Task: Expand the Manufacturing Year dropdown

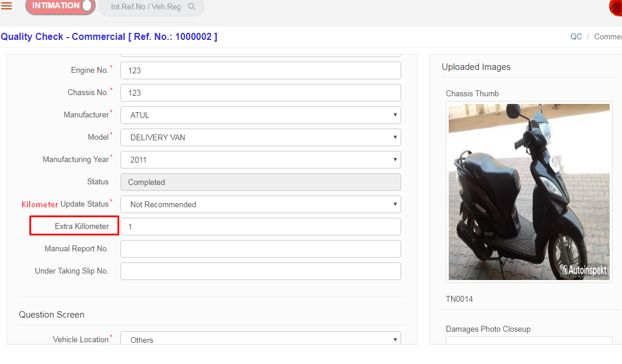Action: click(260, 160)
